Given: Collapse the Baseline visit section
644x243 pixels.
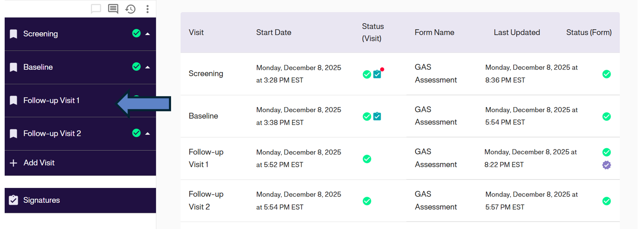Looking at the screenshot, I should [x=148, y=67].
